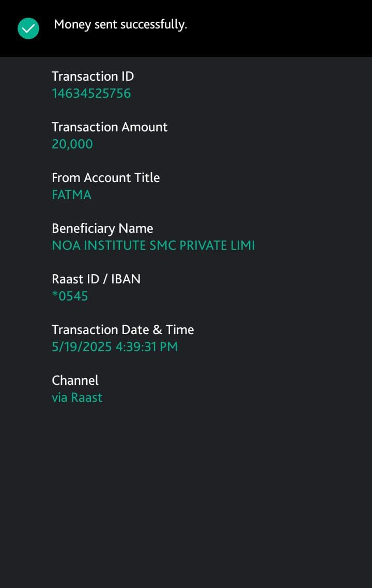The width and height of the screenshot is (372, 588).
Task: Tap the 20,000 amount value
Action: click(x=72, y=144)
